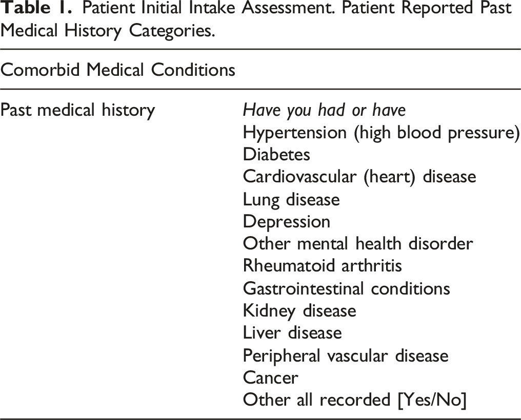
Task: Click the Liver disease entry
Action: (292, 333)
